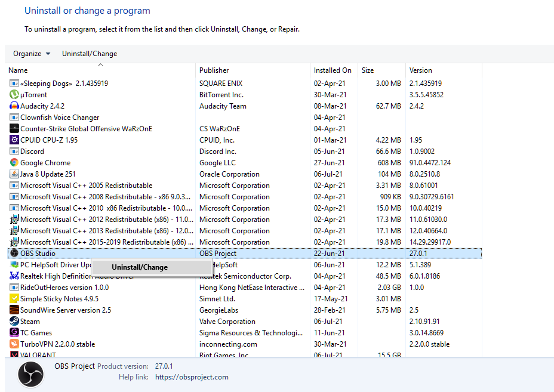Click the PC HelpSoft Driver Updater icon

[14, 264]
